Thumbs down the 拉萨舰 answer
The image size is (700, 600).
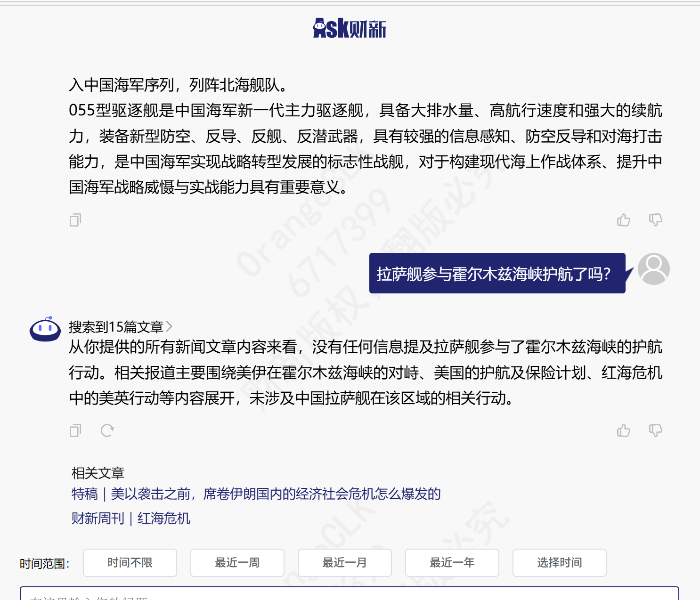coord(656,430)
